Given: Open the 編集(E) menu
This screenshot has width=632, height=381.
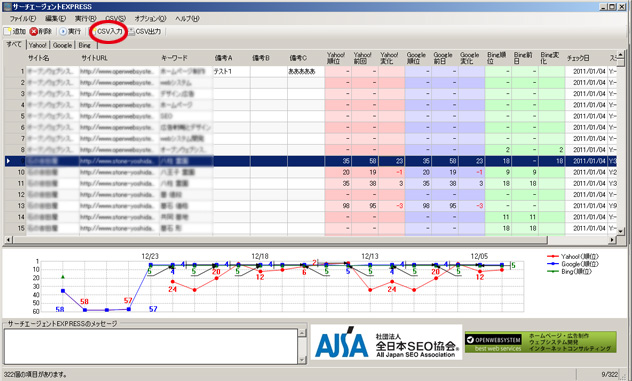Looking at the screenshot, I should 56,19.
